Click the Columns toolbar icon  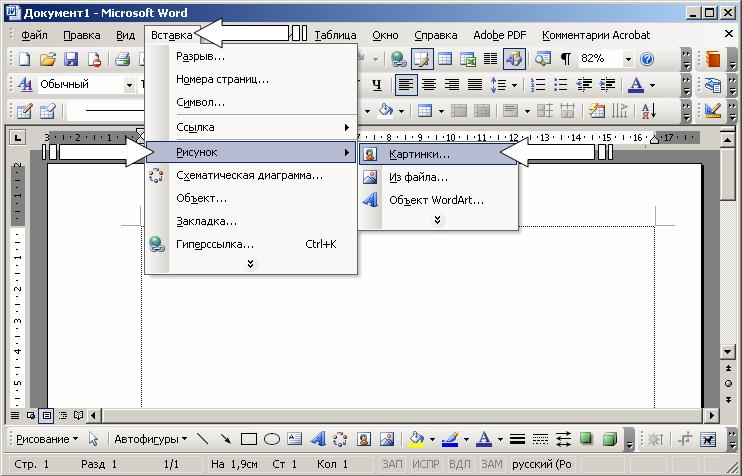(x=490, y=59)
